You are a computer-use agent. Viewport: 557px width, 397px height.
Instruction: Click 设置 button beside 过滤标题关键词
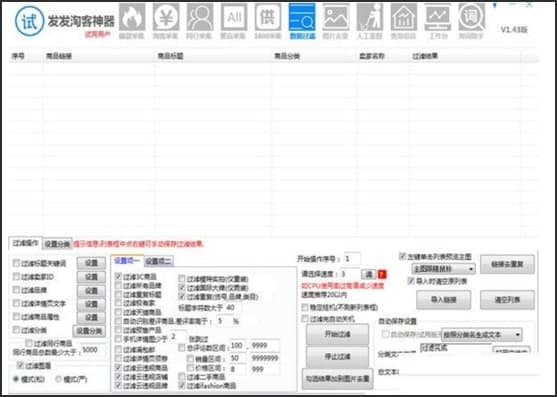tap(91, 263)
